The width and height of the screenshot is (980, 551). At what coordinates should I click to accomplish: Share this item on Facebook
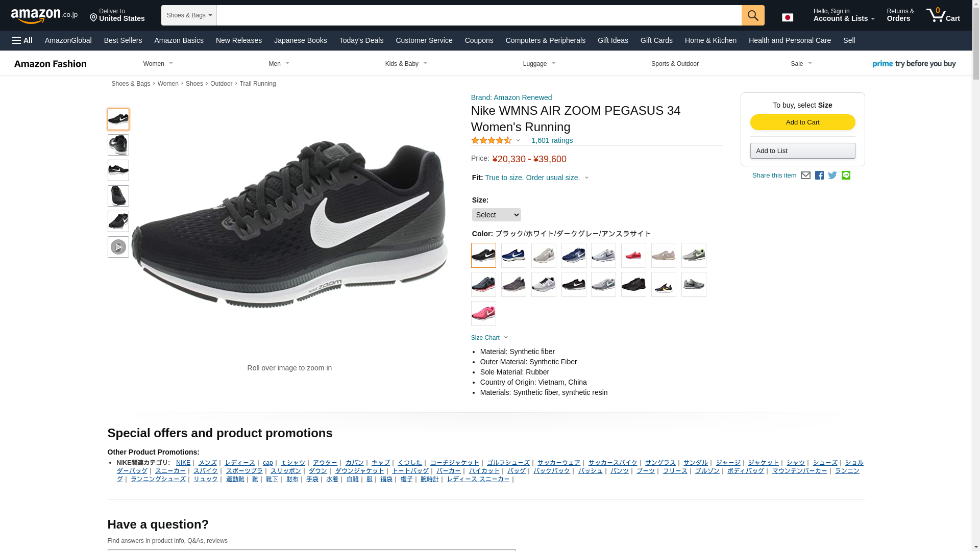[x=819, y=175]
